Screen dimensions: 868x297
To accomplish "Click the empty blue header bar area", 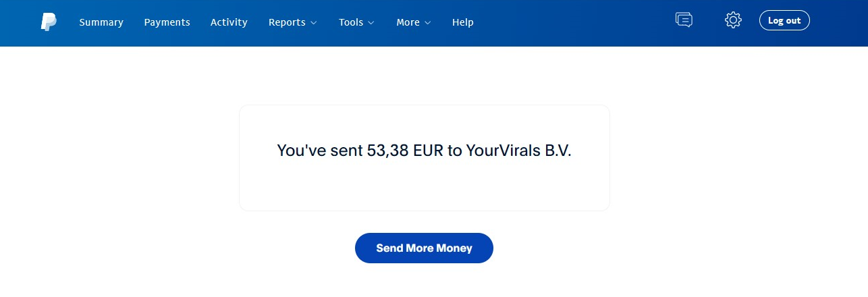I will tap(574, 23).
